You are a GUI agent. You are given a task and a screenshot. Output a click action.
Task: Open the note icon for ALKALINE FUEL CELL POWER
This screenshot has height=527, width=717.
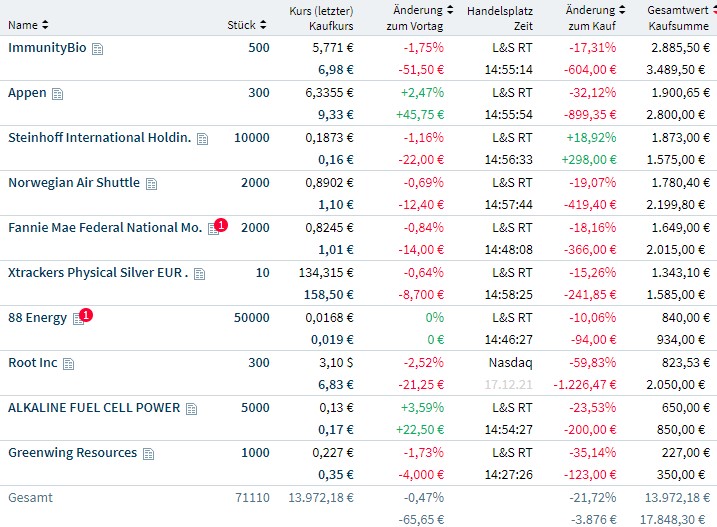tap(192, 409)
